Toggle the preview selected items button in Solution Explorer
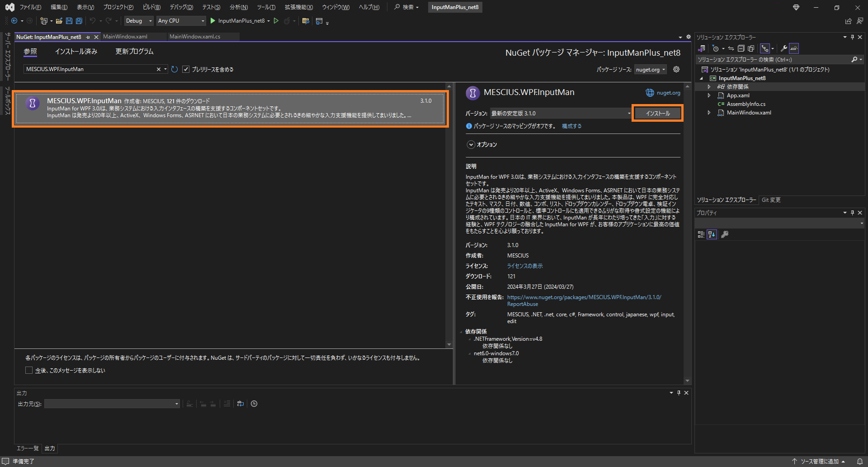 pyautogui.click(x=794, y=48)
